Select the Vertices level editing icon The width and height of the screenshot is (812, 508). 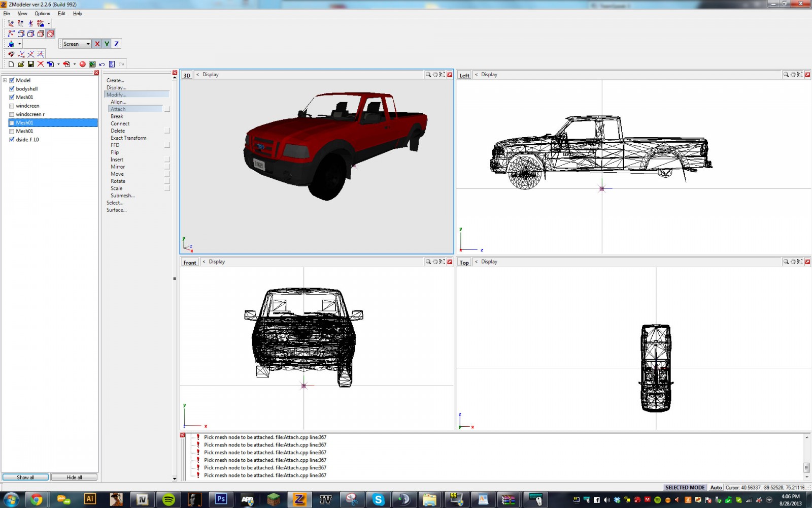[11, 34]
